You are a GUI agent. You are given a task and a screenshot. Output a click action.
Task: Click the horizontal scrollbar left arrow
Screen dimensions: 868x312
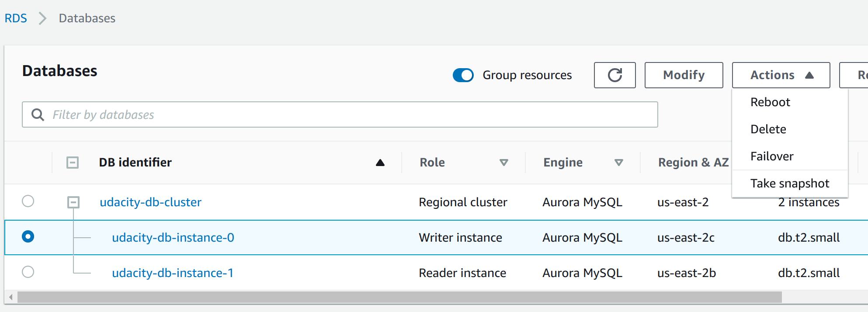pyautogui.click(x=11, y=297)
